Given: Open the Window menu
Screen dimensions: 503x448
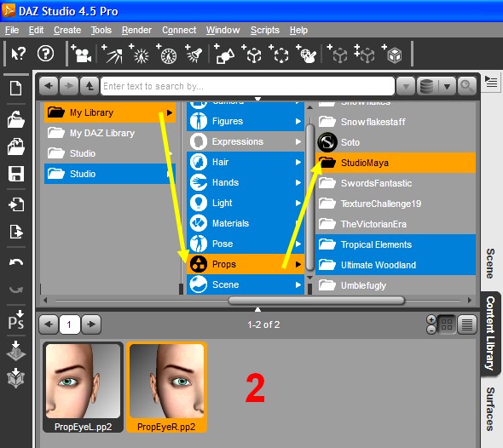Looking at the screenshot, I should [223, 30].
